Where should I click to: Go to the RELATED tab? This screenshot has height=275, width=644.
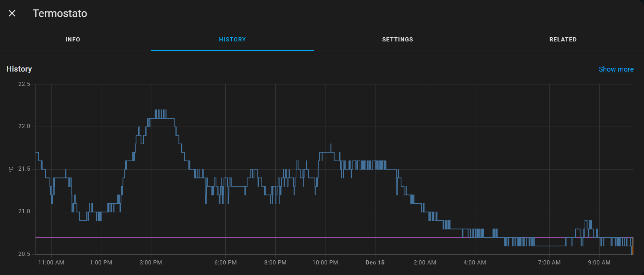coord(563,40)
